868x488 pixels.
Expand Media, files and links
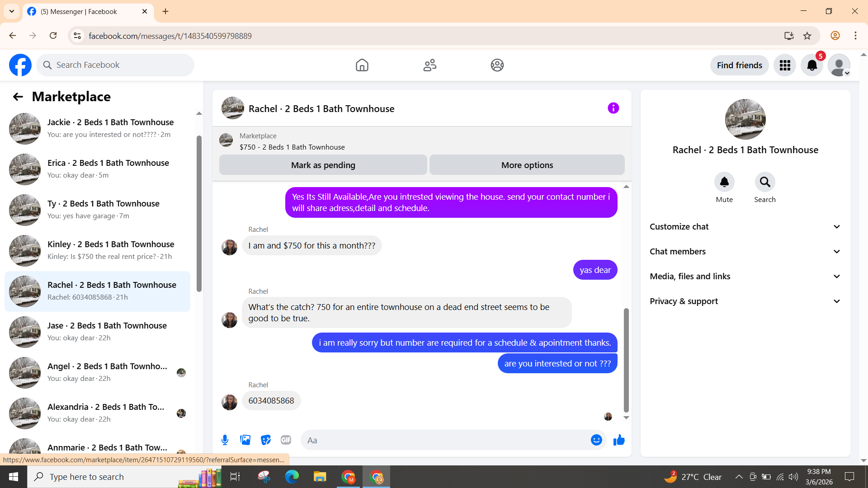tap(745, 277)
